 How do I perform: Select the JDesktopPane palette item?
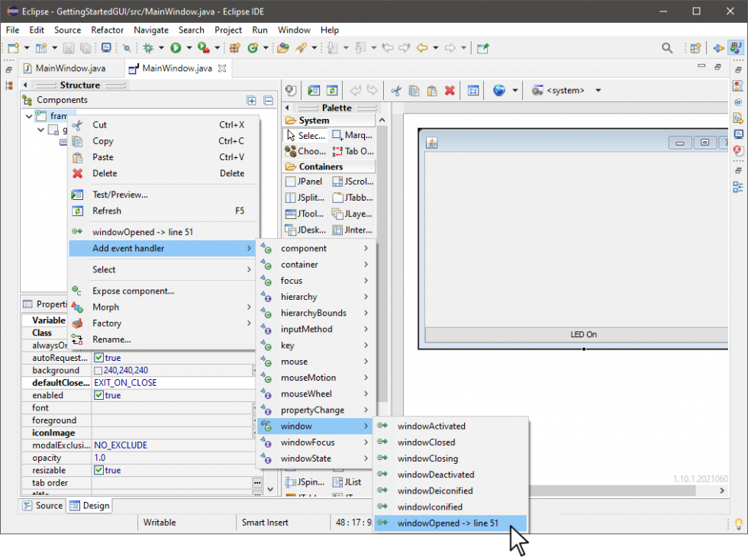tap(305, 230)
